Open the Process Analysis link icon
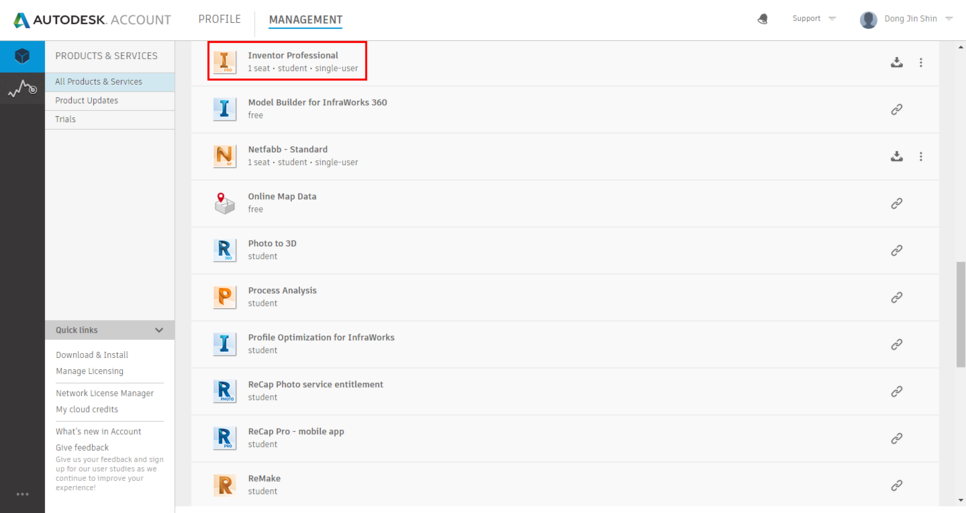 896,297
